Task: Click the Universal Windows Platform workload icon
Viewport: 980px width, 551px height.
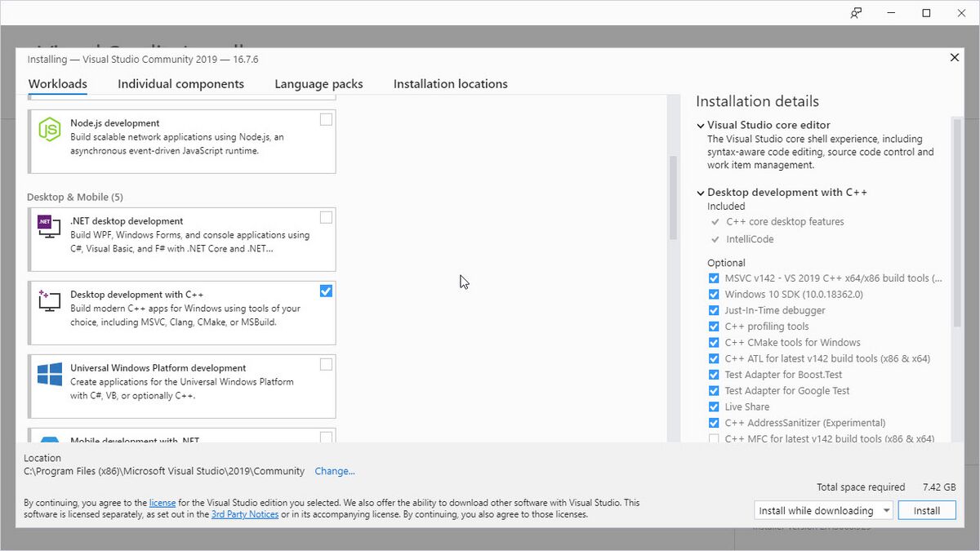Action: click(50, 375)
